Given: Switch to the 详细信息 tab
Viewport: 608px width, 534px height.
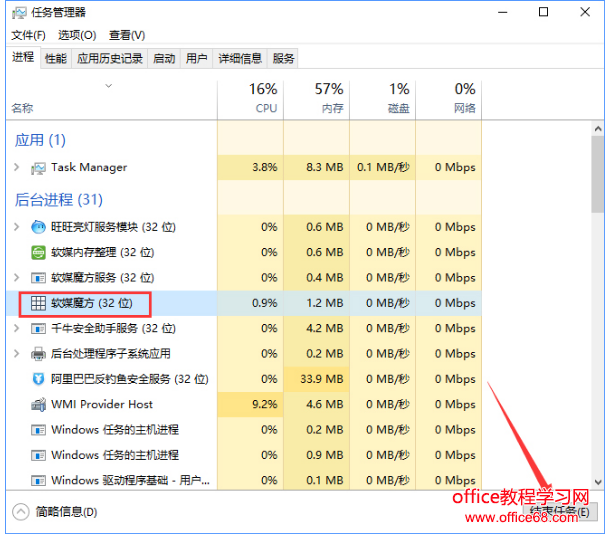Looking at the screenshot, I should [240, 59].
